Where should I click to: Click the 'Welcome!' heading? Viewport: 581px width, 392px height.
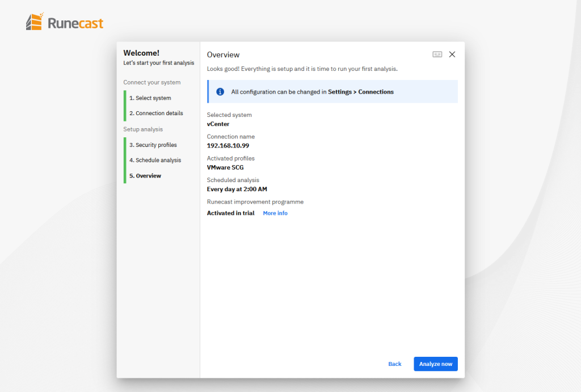click(141, 53)
